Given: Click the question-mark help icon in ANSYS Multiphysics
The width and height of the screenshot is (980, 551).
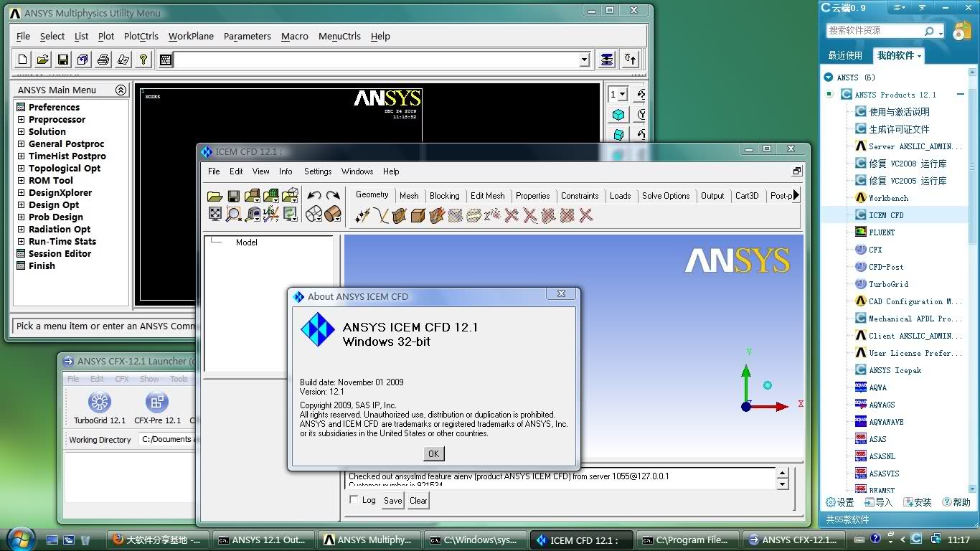Looking at the screenshot, I should (143, 60).
